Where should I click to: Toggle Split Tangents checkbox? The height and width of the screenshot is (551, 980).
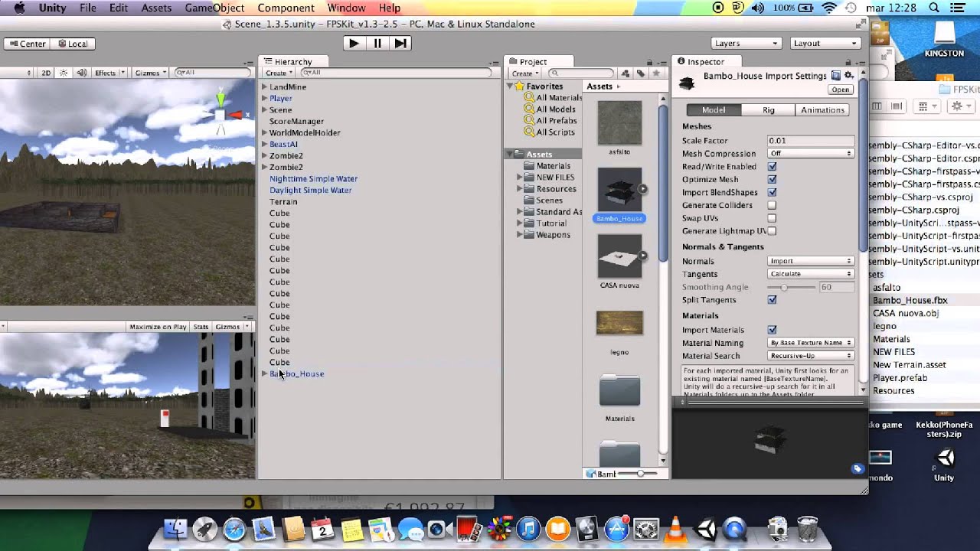(772, 300)
